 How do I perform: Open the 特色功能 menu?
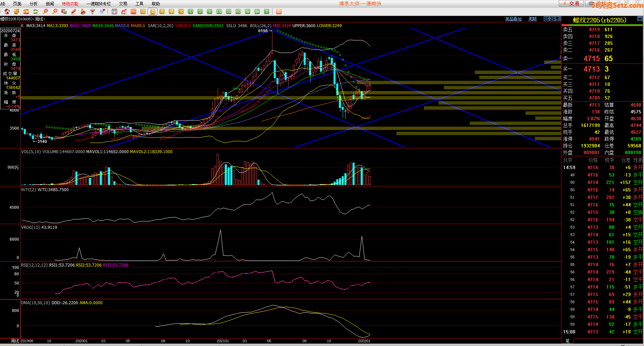click(70, 4)
